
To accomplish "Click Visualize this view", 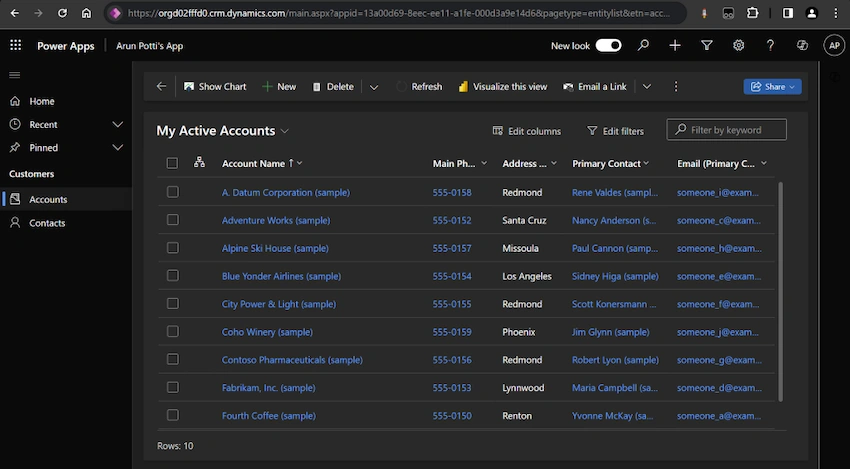I will pos(503,87).
